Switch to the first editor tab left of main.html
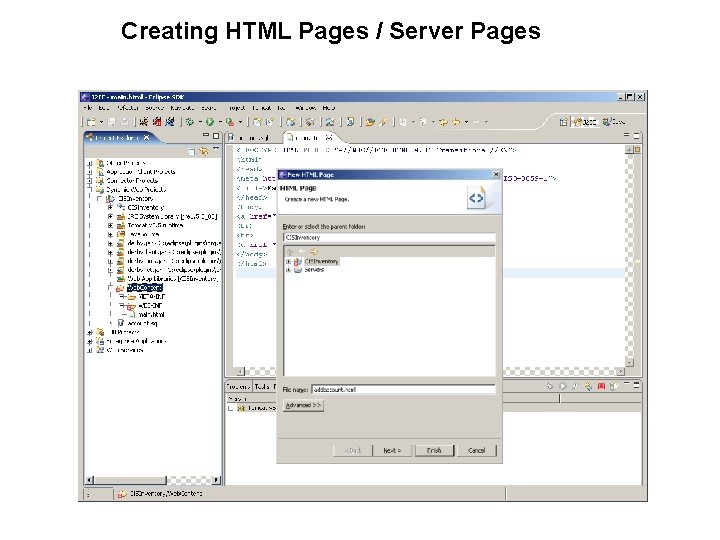Image resolution: width=720 pixels, height=540 pixels. (x=249, y=137)
